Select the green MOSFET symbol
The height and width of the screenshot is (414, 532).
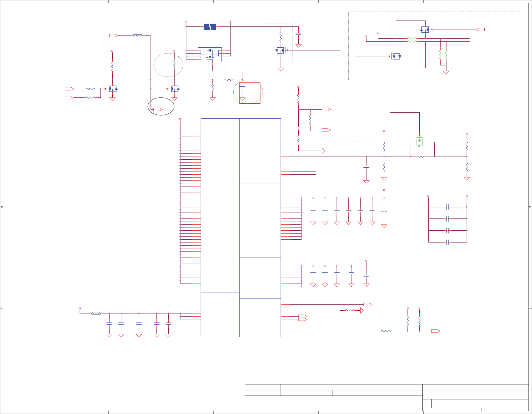point(419,142)
